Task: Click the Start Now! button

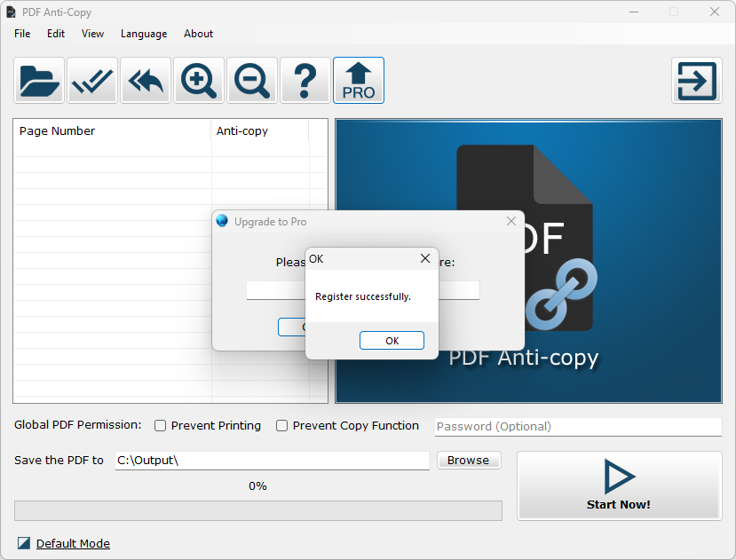Action: [x=619, y=485]
